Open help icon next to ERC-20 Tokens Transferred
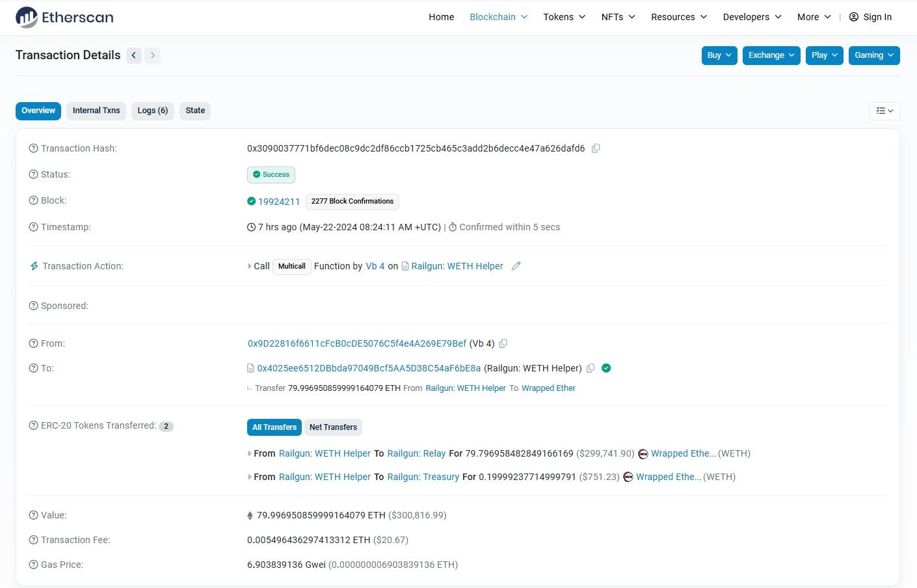 34,425
